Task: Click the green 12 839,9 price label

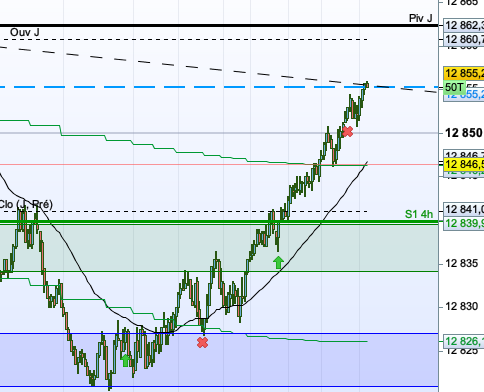Action: coord(464,223)
